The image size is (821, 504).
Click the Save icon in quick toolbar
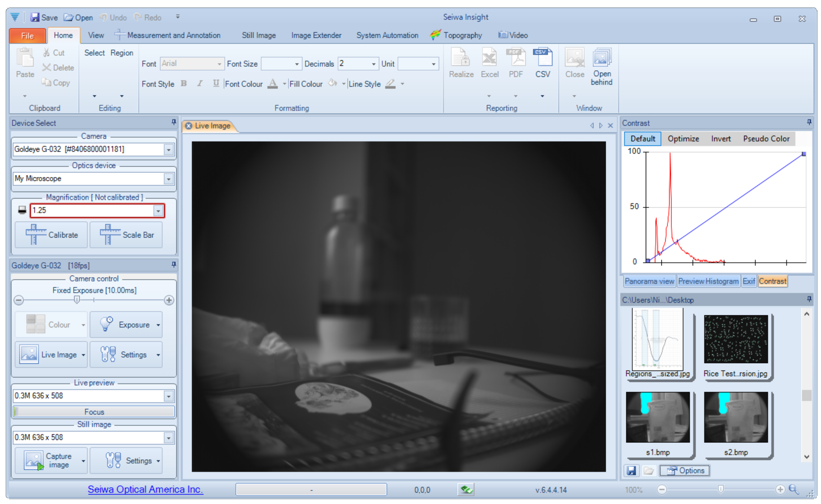pos(35,17)
